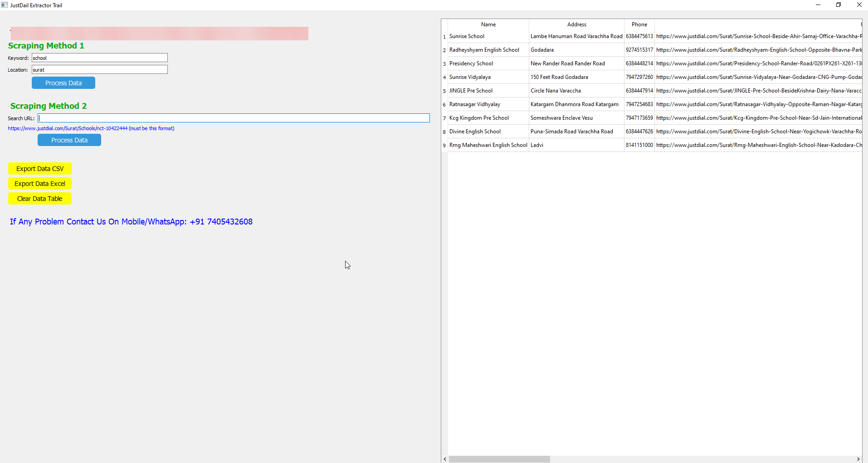Select address 150 Feet Road Godadara
Image resolution: width=868 pixels, height=463 pixels.
577,77
